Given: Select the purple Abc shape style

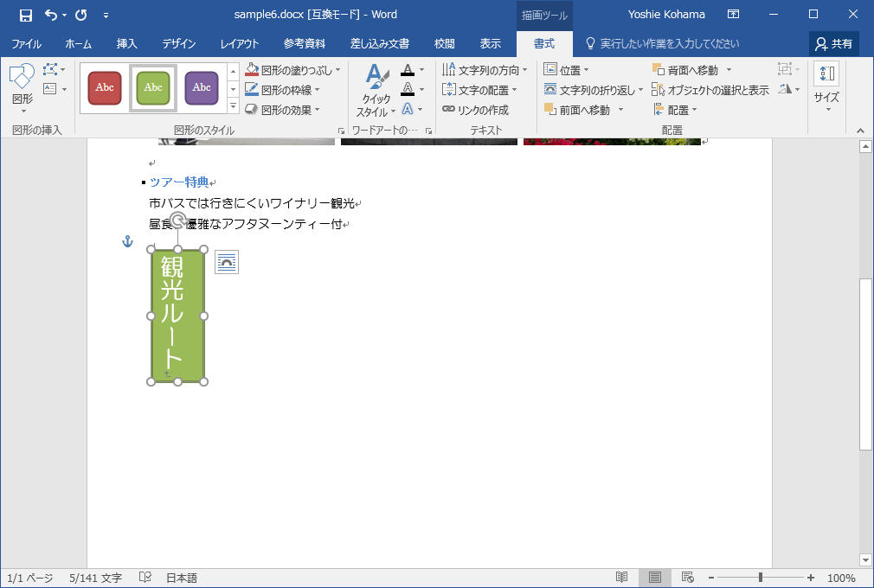Looking at the screenshot, I should pyautogui.click(x=201, y=87).
